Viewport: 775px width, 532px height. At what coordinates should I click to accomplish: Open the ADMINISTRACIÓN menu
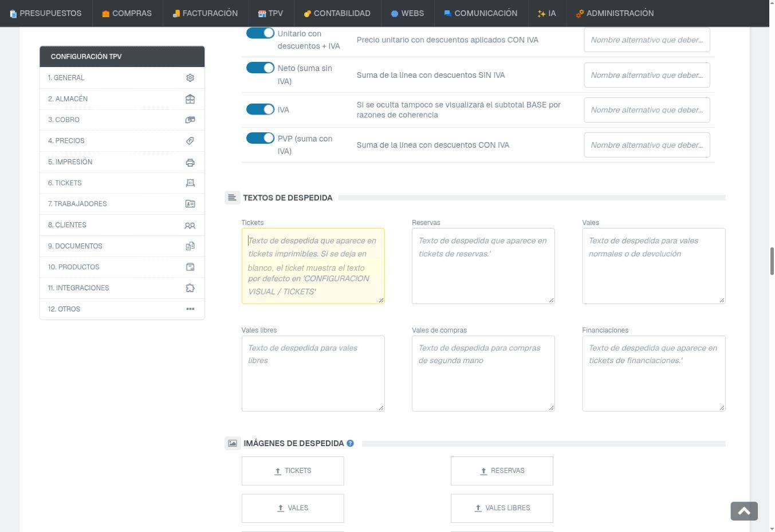tap(615, 13)
